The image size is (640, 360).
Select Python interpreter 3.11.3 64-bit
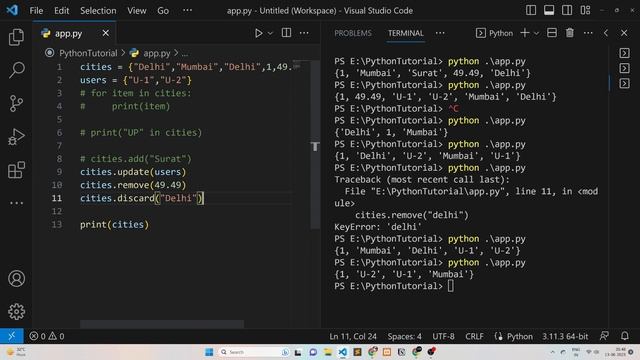(565, 336)
